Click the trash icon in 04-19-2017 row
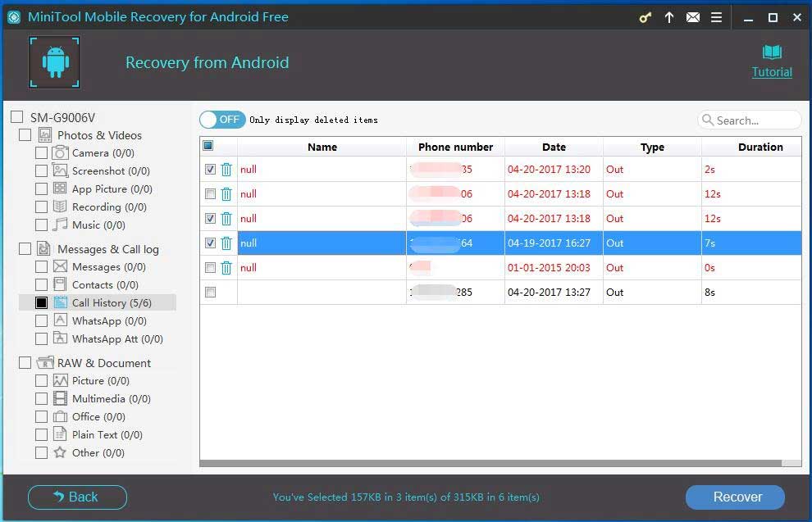 [x=226, y=243]
